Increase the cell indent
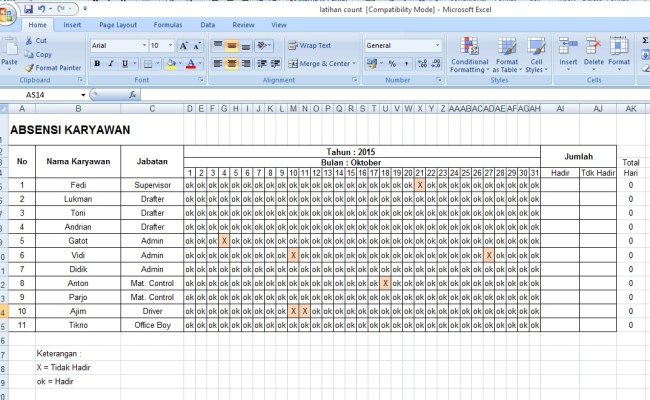This screenshot has height=400, width=650. pos(276,63)
